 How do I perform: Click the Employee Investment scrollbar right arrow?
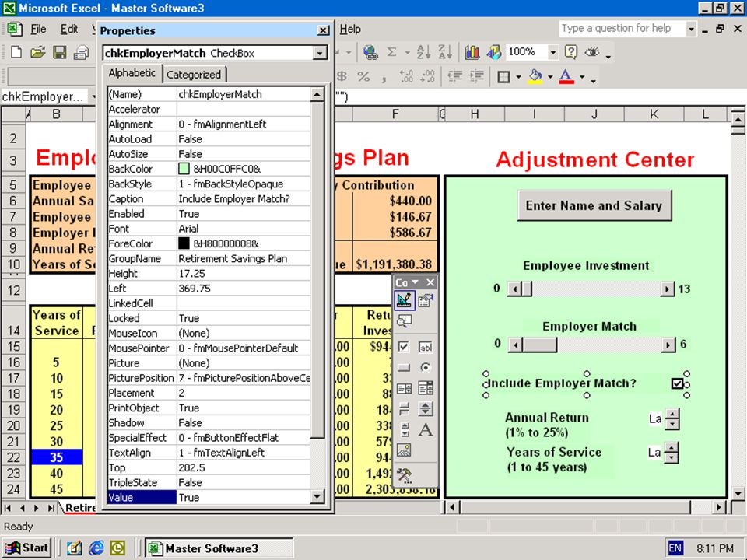[x=668, y=289]
